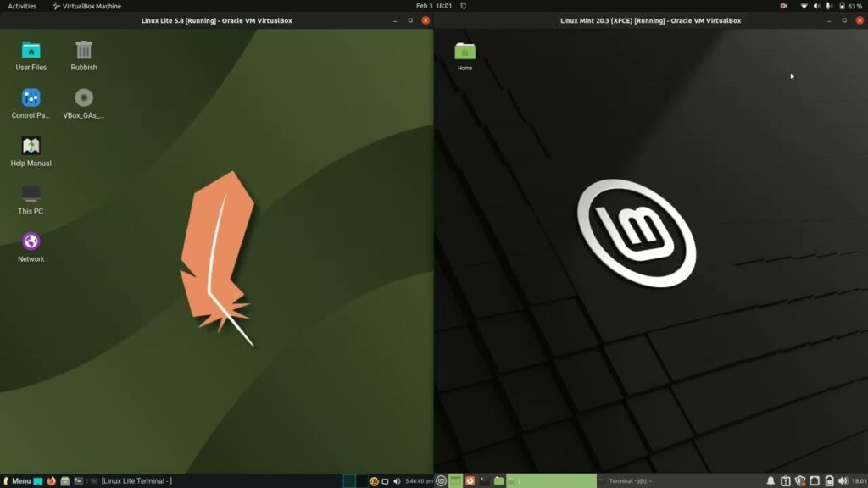This screenshot has width=868, height=488.
Task: Select the VBox_GAs disc icon
Action: pos(84,103)
